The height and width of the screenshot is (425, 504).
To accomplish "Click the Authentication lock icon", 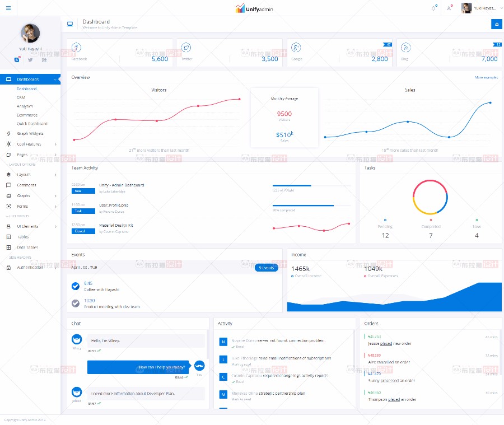I will click(8, 268).
